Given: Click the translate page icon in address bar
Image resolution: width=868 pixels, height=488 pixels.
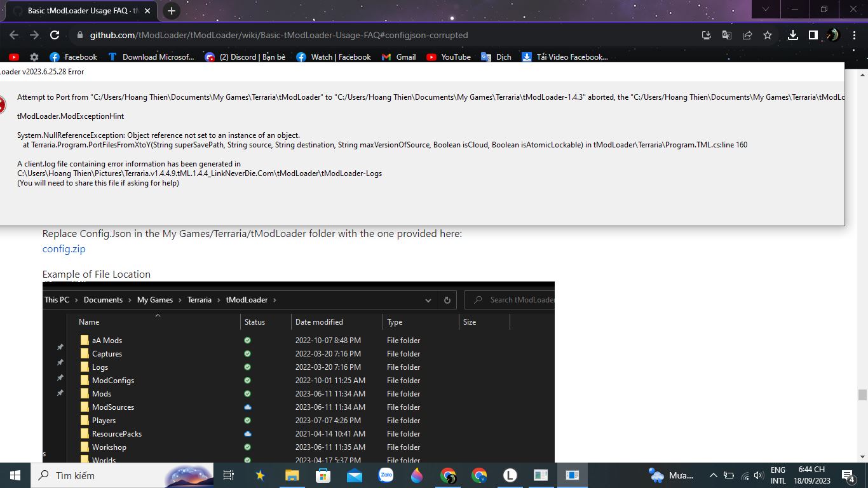Looking at the screenshot, I should click(x=726, y=36).
